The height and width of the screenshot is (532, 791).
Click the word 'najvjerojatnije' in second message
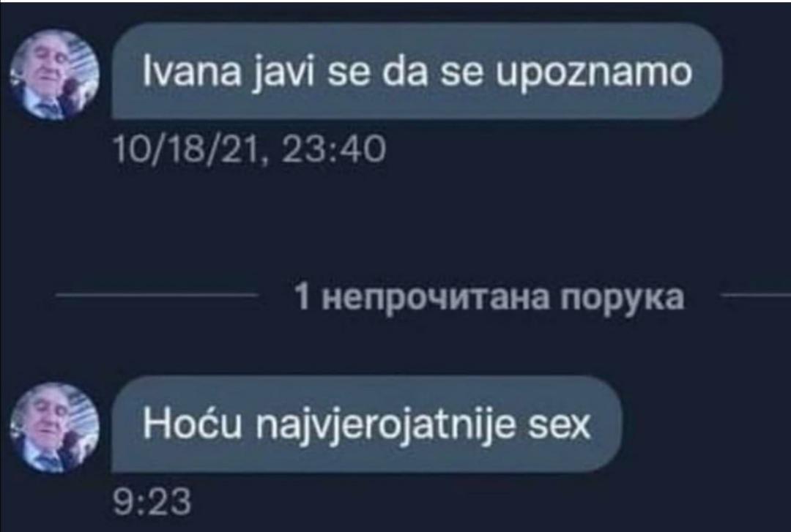coord(386,426)
